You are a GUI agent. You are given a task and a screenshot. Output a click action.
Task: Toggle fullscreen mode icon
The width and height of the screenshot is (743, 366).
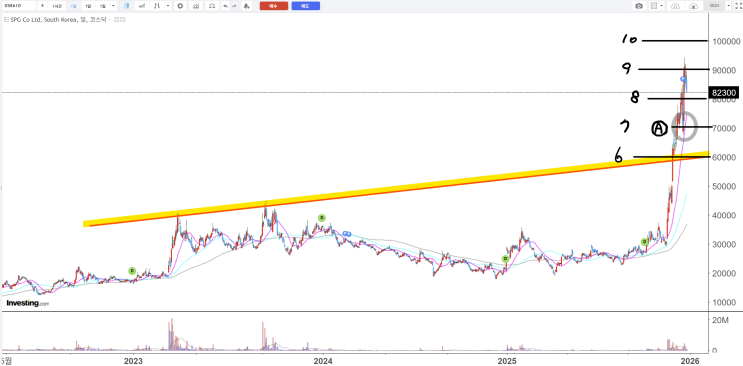click(738, 6)
